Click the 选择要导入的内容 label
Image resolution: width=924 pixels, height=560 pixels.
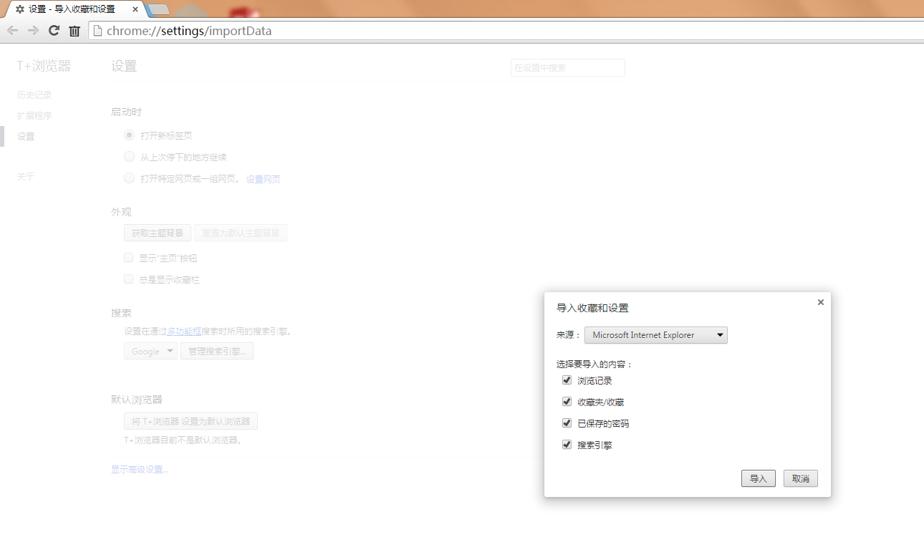click(595, 364)
